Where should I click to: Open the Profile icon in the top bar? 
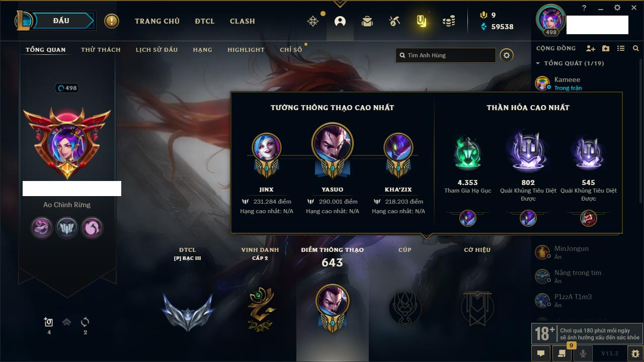point(340,21)
